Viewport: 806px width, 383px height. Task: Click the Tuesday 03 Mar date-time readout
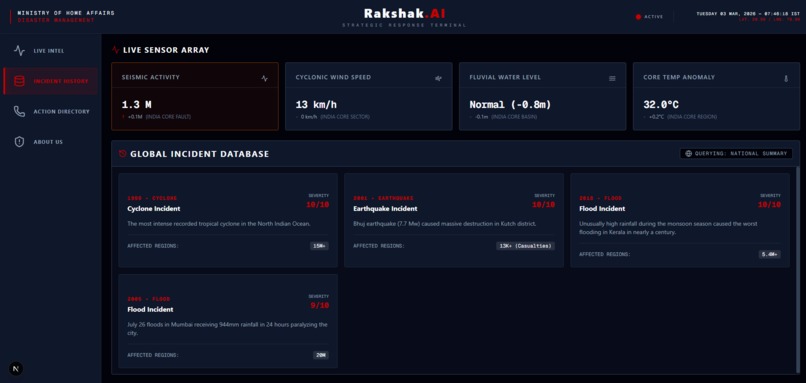[748, 13]
